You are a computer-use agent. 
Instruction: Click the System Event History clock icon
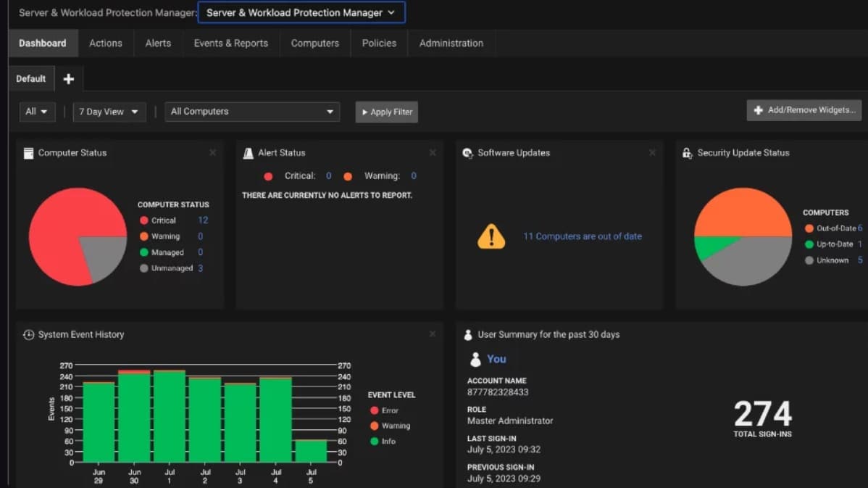(x=27, y=334)
